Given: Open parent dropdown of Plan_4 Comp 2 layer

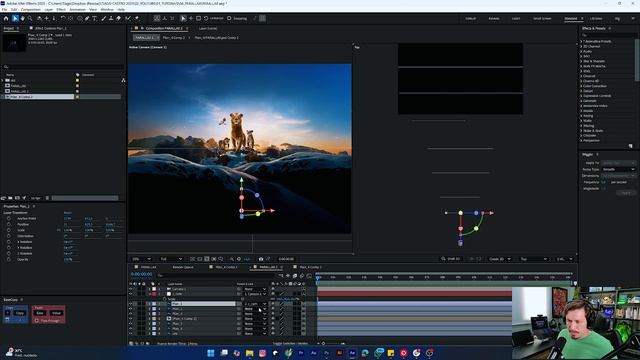Looking at the screenshot, I should coord(255,318).
